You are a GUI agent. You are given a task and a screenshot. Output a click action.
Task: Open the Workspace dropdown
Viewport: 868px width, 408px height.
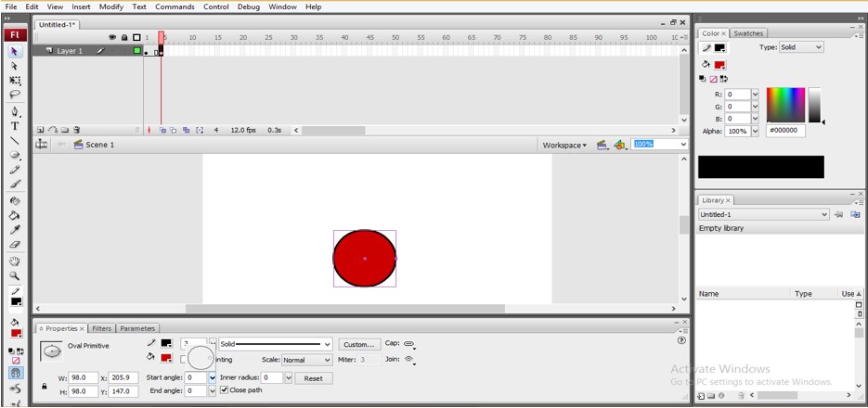pyautogui.click(x=564, y=146)
